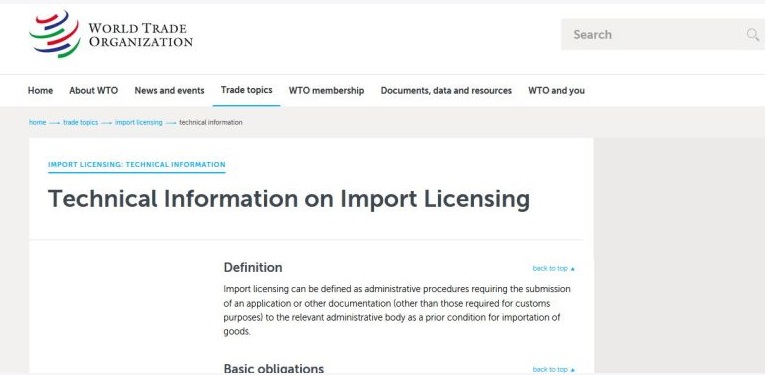Follow the trade topics breadcrumb link

coord(81,122)
